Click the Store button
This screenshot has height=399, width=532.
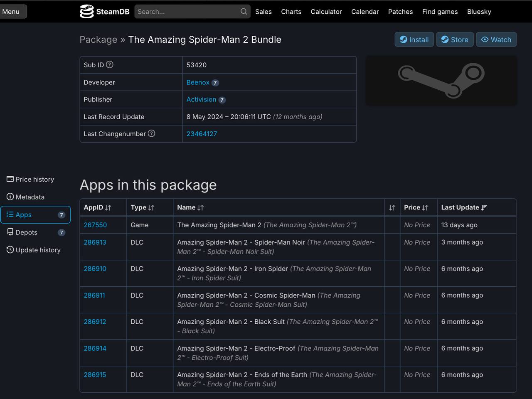[x=455, y=39]
